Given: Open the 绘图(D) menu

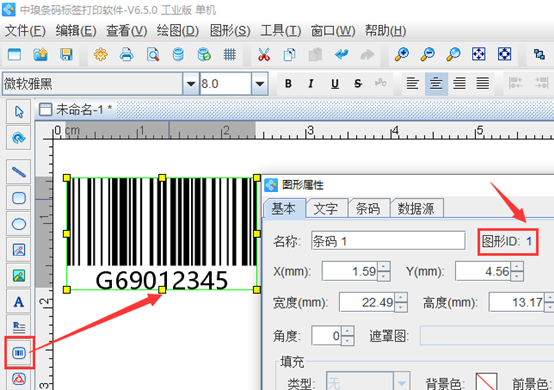Looking at the screenshot, I should (178, 31).
